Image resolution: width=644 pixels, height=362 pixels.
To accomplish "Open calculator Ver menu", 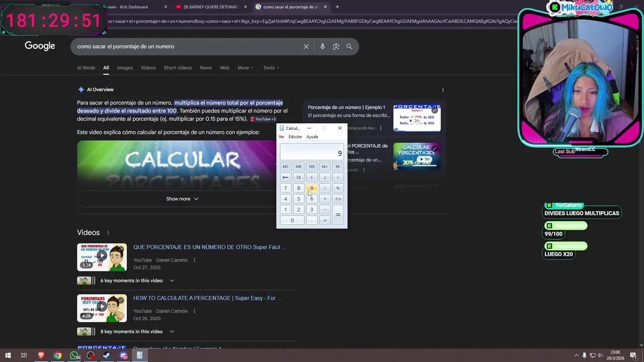I will (281, 137).
